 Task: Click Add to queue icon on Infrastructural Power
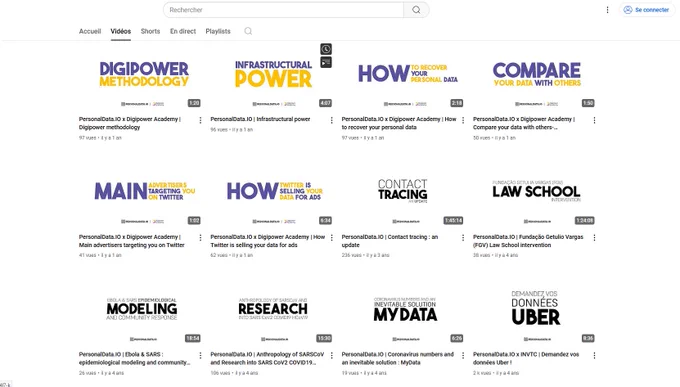point(326,62)
